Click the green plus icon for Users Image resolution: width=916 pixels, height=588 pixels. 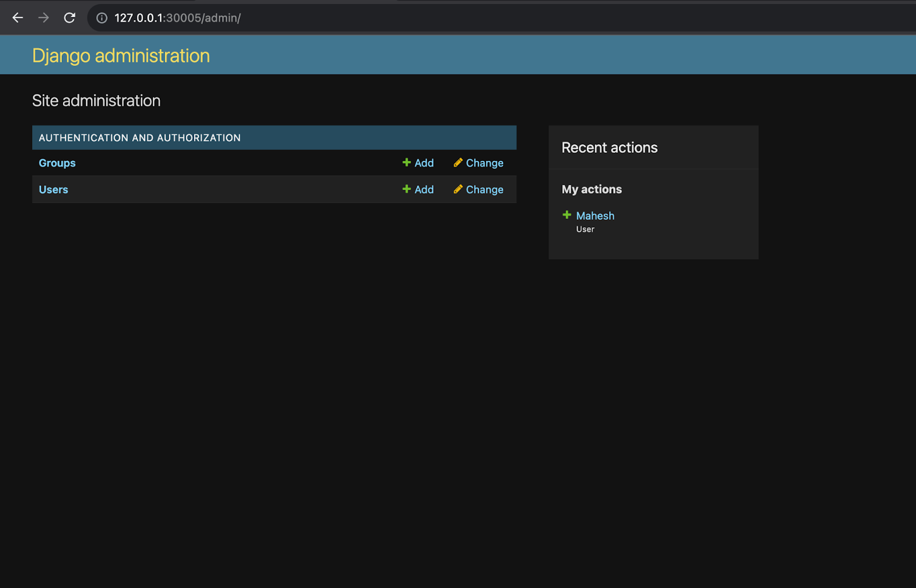pos(406,189)
